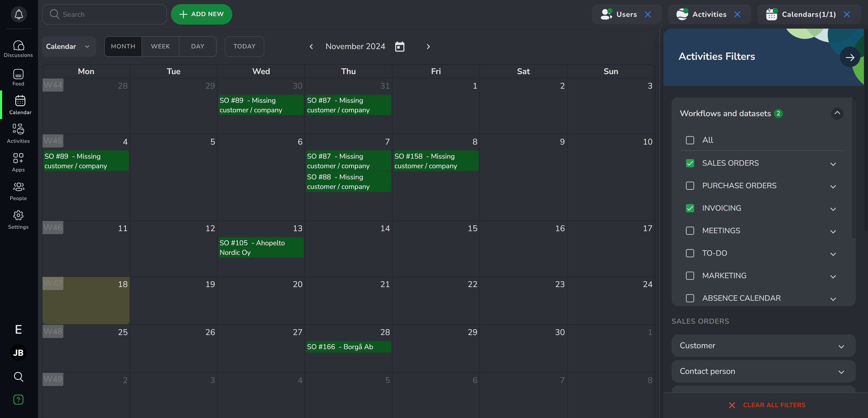Open the People section

(x=19, y=191)
